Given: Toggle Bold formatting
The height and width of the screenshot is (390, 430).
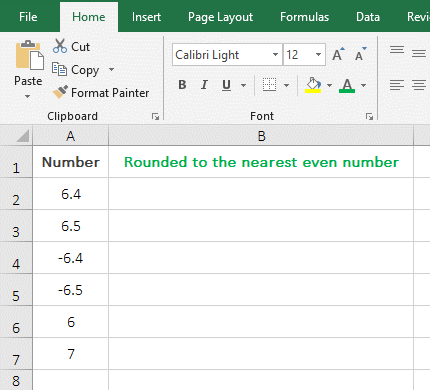Looking at the screenshot, I should click(x=182, y=85).
